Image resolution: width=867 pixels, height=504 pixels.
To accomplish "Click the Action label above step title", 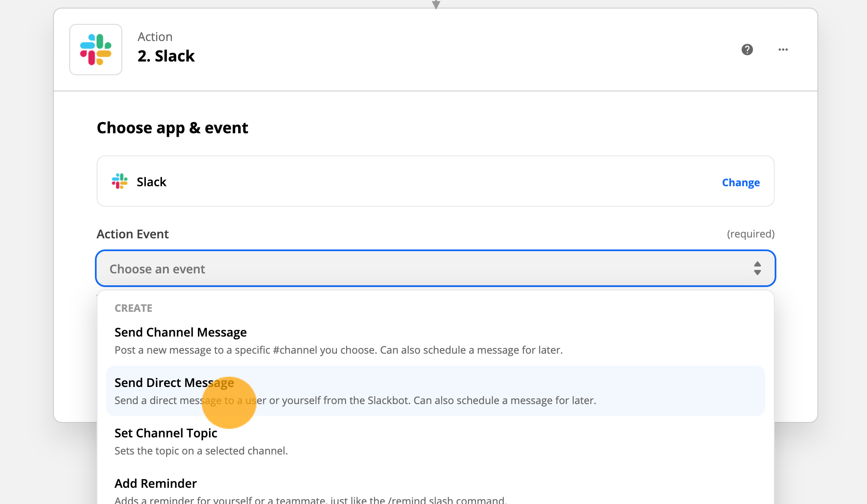I will click(x=155, y=37).
